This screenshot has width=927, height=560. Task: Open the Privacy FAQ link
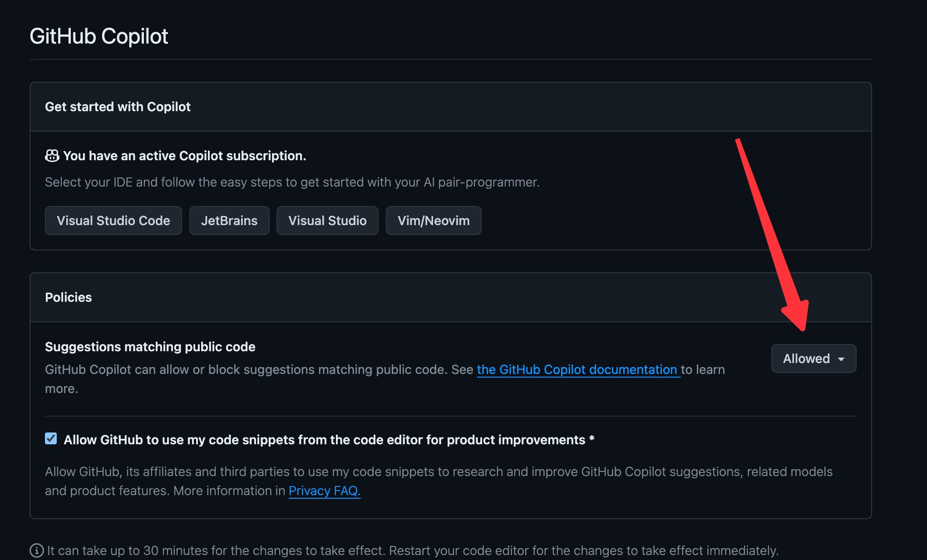325,491
